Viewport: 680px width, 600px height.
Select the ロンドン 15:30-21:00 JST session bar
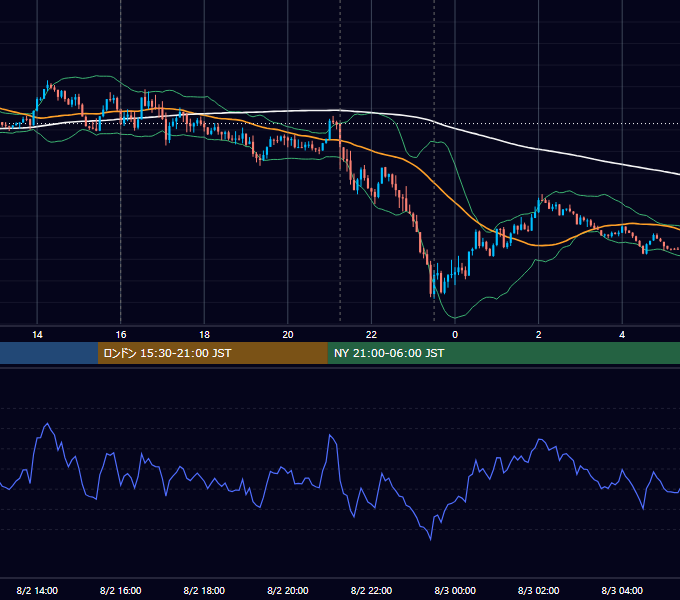pyautogui.click(x=212, y=353)
